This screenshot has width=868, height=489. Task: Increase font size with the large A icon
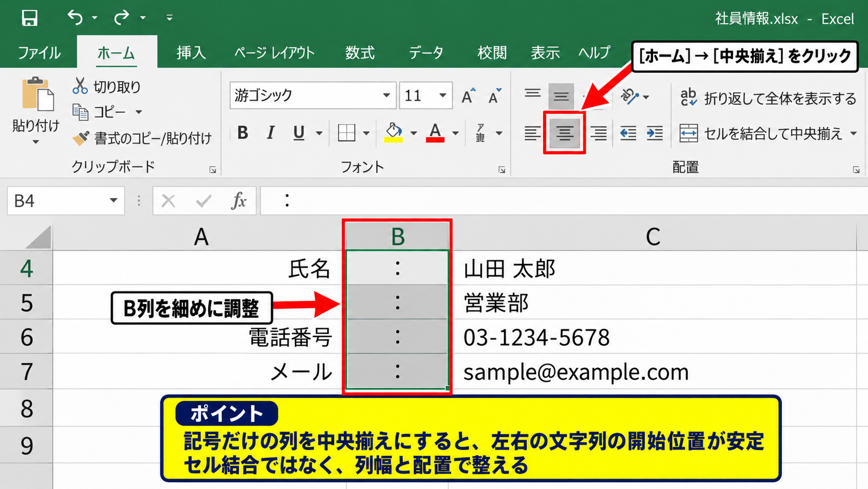468,96
